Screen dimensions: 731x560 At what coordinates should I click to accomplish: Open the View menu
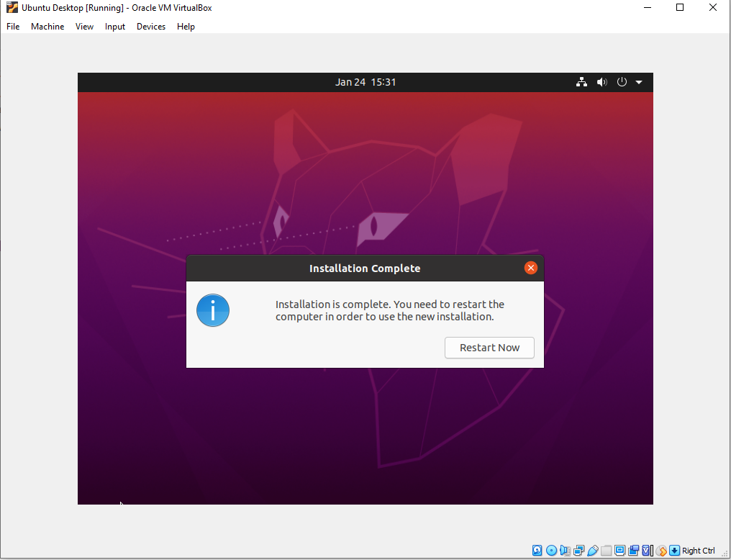(x=84, y=27)
